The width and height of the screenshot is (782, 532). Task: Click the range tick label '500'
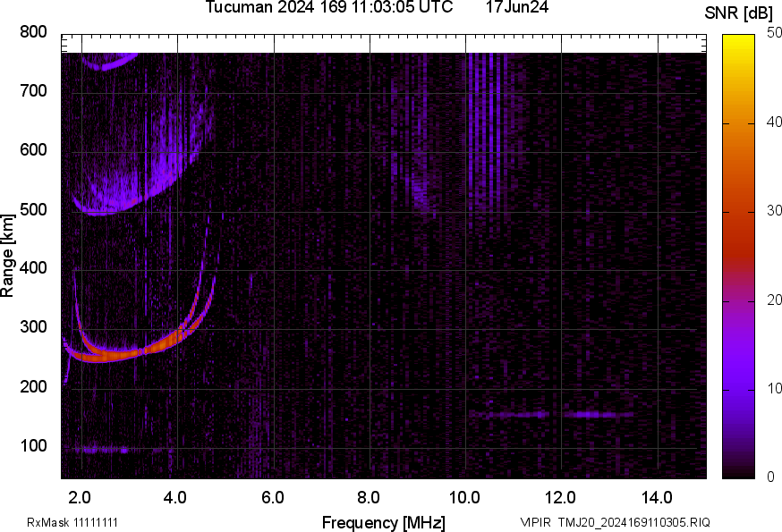click(33, 209)
